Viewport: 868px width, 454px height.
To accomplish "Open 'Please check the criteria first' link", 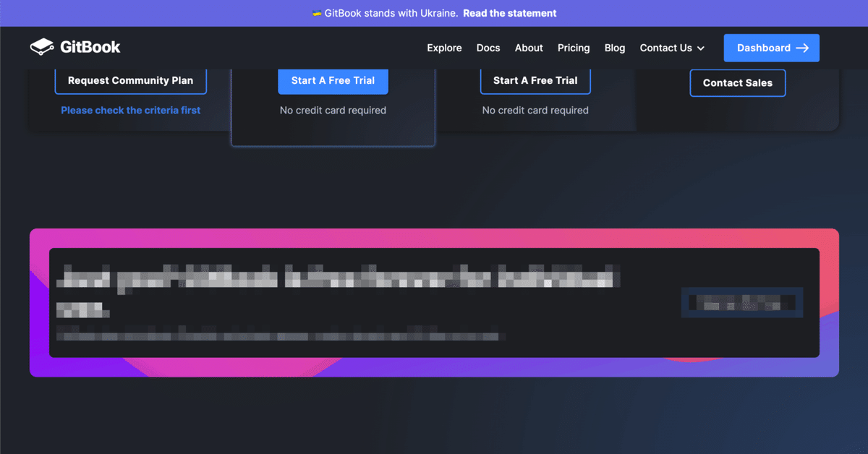I will tap(131, 111).
